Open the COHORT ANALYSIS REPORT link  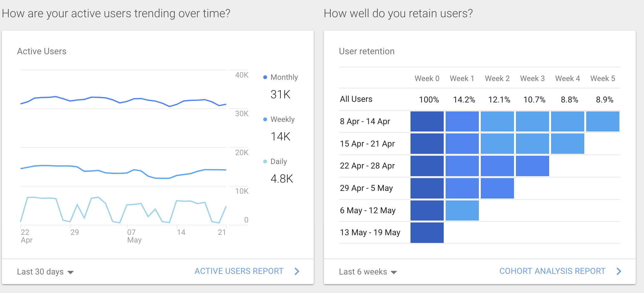pyautogui.click(x=552, y=271)
